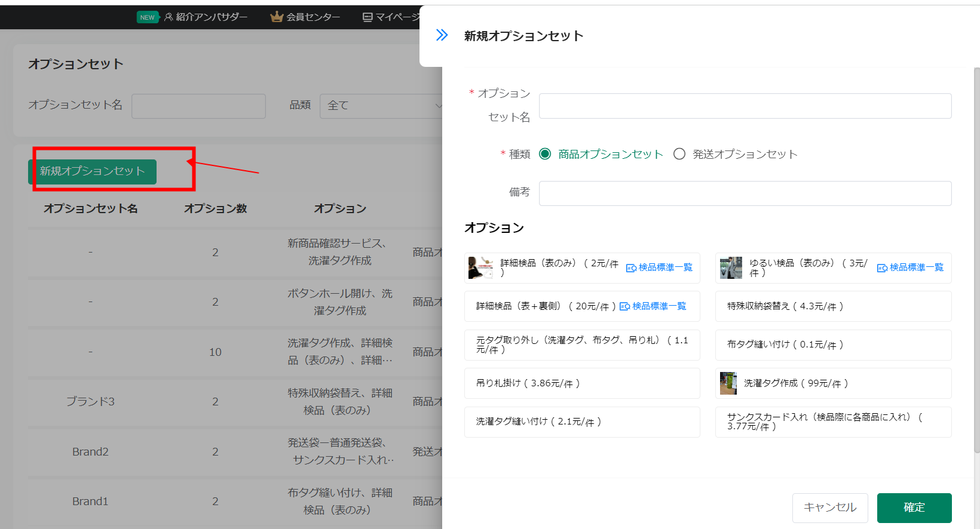
Task: Open 紹介アンバサダー in the top navigation
Action: coord(212,17)
